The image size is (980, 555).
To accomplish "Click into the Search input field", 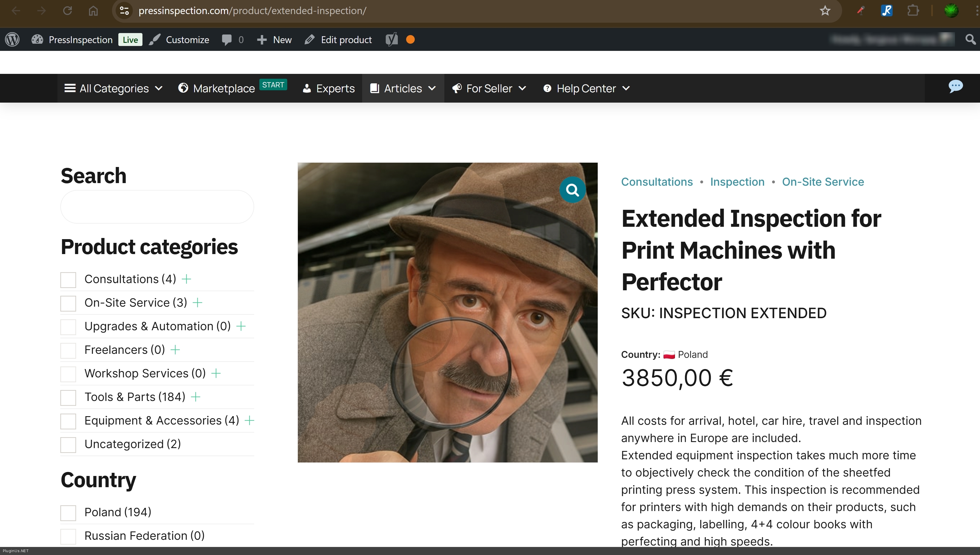I will 157,207.
